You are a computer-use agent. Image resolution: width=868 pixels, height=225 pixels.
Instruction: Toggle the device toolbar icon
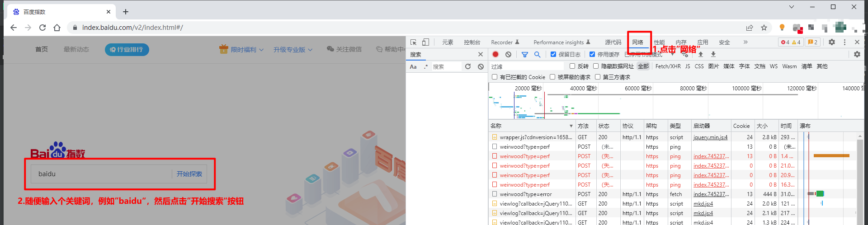[425, 42]
